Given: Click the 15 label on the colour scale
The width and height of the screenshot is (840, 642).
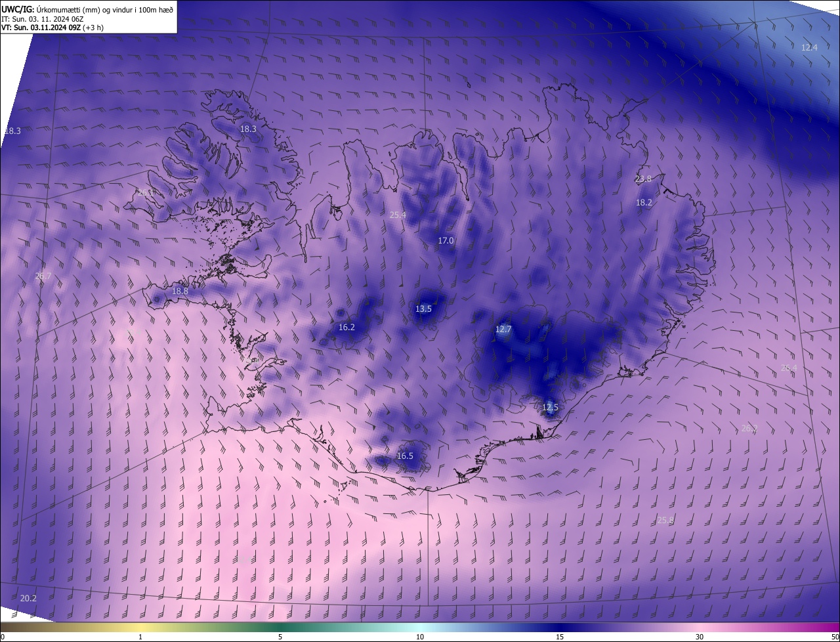Looking at the screenshot, I should tap(560, 637).
